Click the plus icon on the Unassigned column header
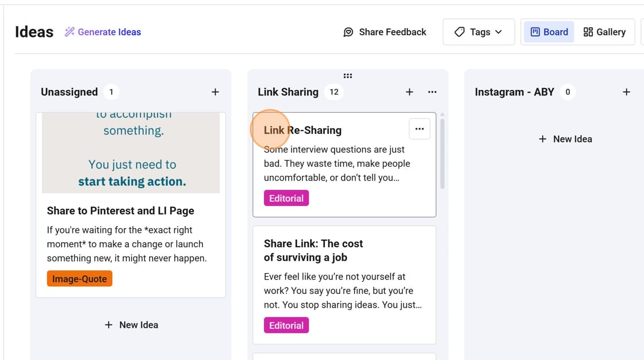The width and height of the screenshot is (644, 360). [x=215, y=91]
